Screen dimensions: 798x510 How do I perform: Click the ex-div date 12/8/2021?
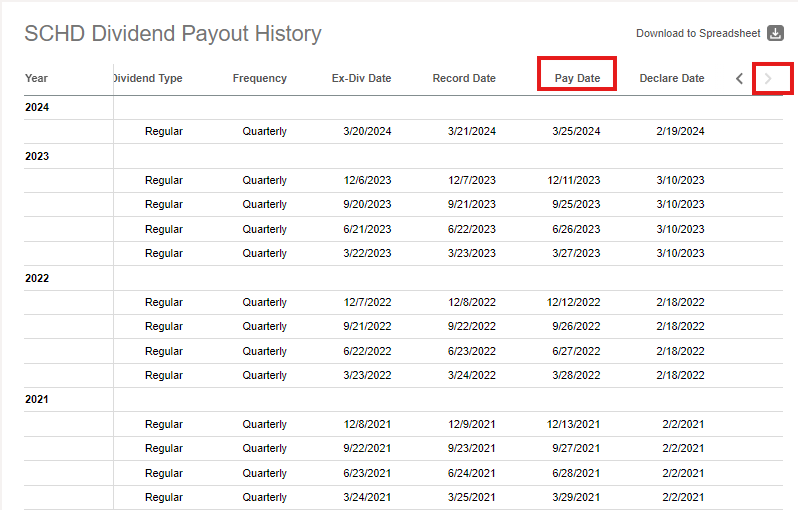(x=367, y=424)
